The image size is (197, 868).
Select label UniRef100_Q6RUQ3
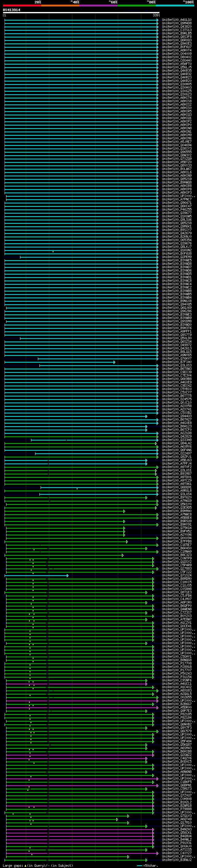pos(177,40)
